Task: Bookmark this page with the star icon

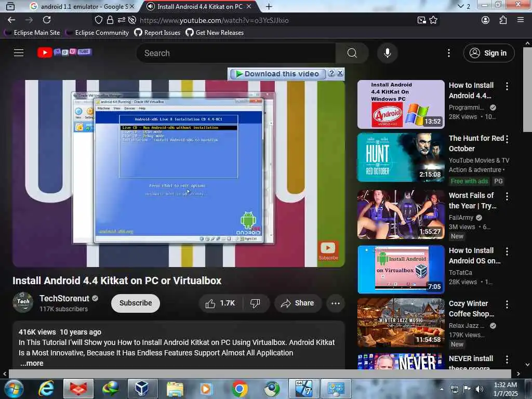Action: coord(433,20)
